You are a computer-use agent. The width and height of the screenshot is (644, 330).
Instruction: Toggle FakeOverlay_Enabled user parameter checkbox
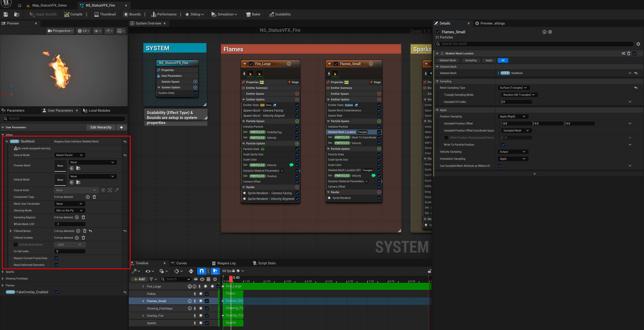(56, 292)
